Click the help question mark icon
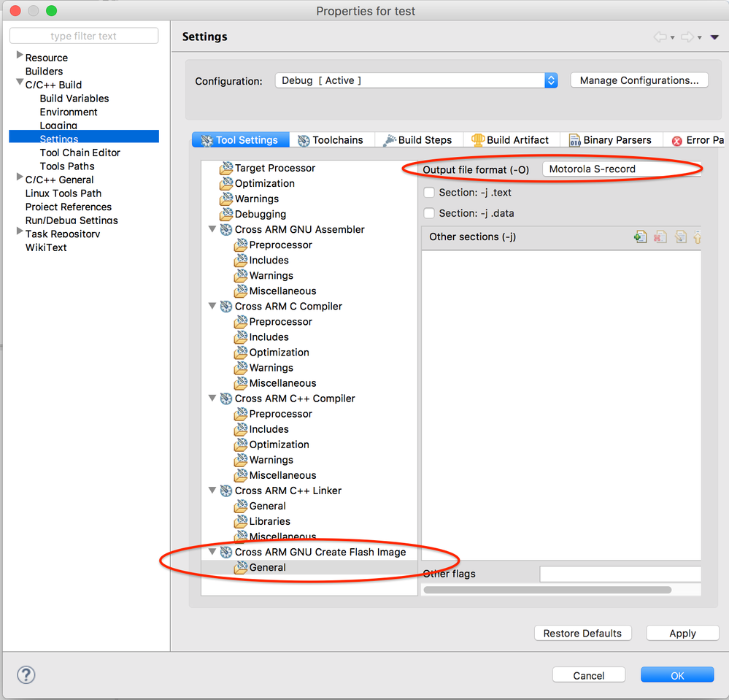 tap(26, 674)
